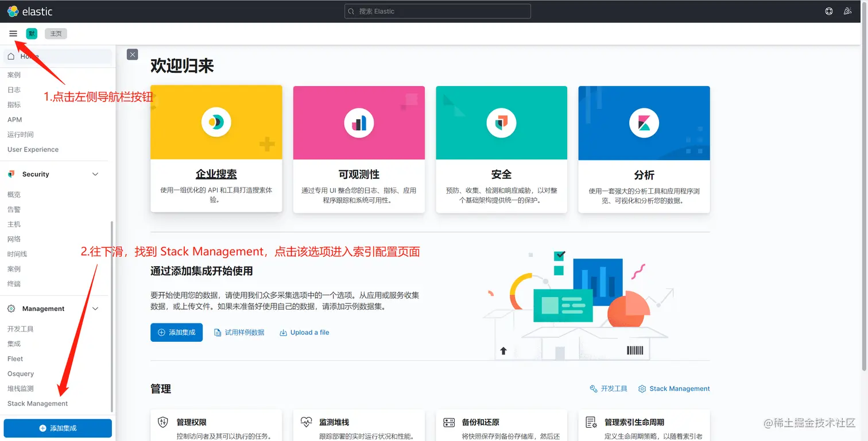Open the 分析 card title
This screenshot has height=441, width=868.
644,175
